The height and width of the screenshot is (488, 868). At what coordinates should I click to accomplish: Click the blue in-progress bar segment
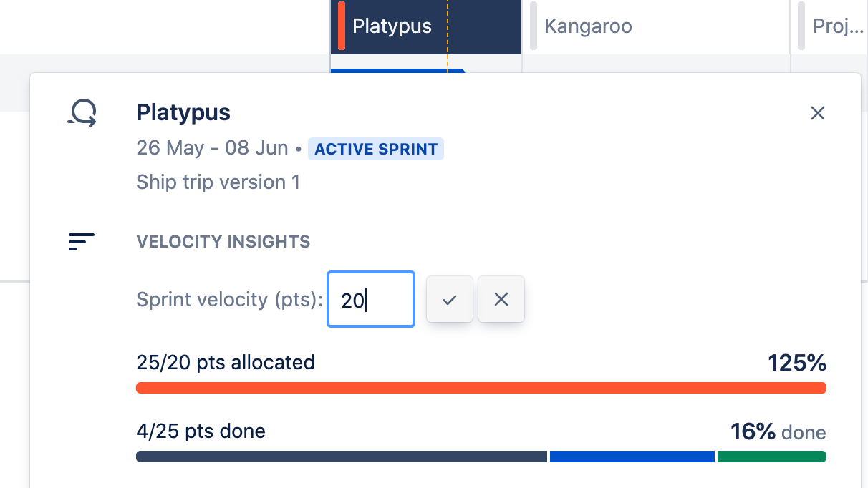(632, 457)
